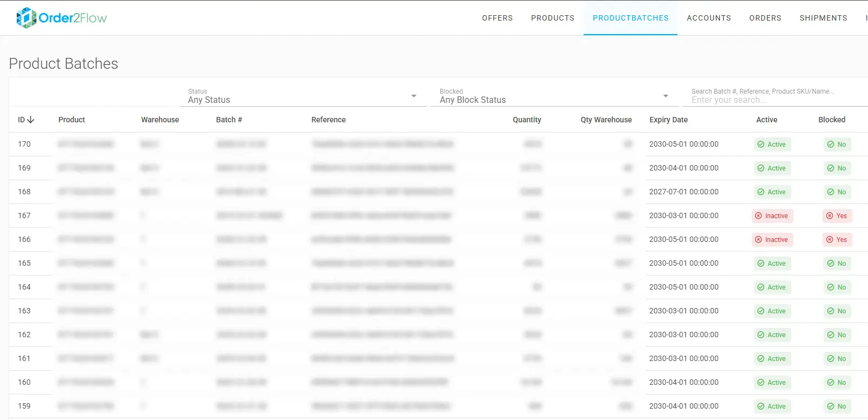Select batch ID 166 cell

pyautogui.click(x=24, y=240)
